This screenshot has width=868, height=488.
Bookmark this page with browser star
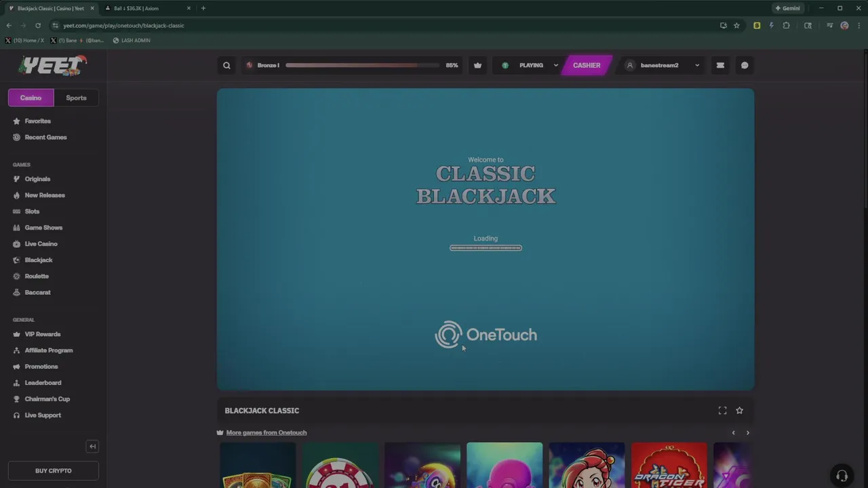tap(736, 26)
